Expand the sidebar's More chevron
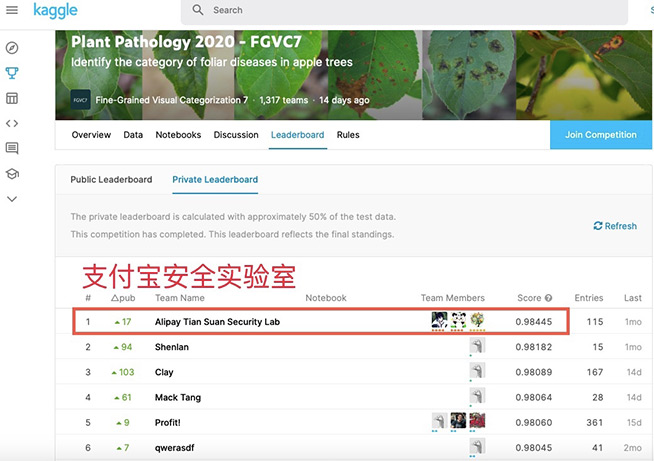 pos(12,199)
